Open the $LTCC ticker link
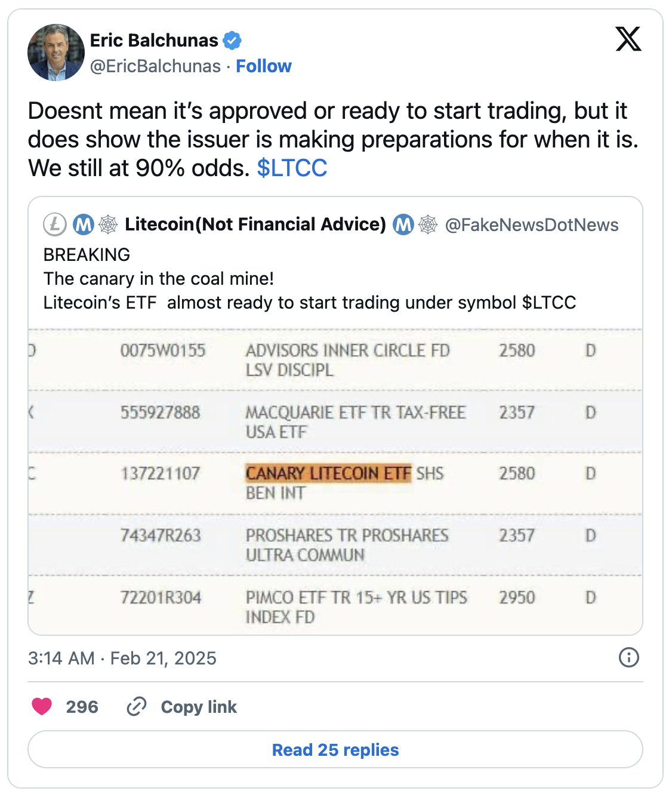 pyautogui.click(x=291, y=168)
